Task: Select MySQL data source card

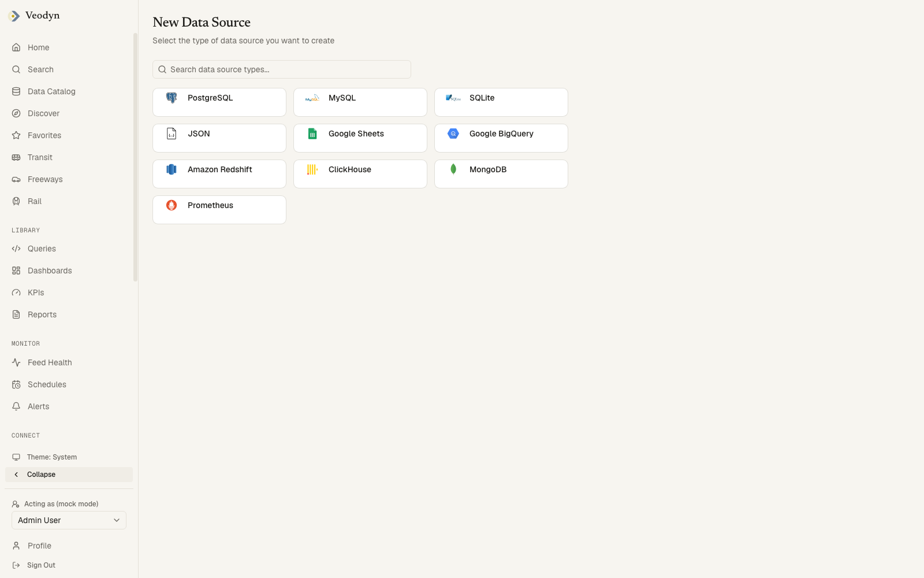Action: [x=360, y=102]
